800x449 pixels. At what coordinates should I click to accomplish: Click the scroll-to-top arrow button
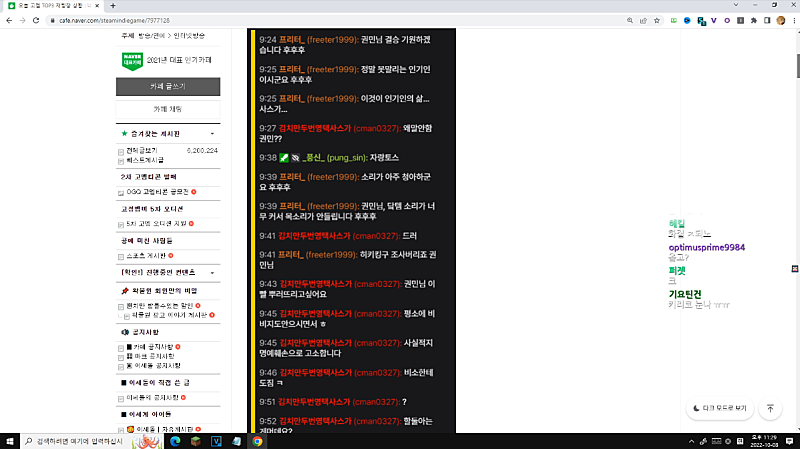[x=770, y=408]
